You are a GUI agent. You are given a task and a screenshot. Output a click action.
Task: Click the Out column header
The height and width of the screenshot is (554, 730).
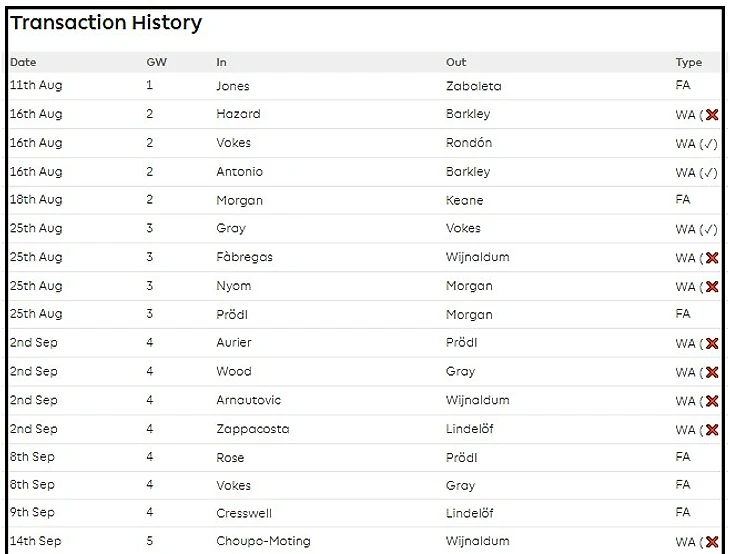pos(456,62)
